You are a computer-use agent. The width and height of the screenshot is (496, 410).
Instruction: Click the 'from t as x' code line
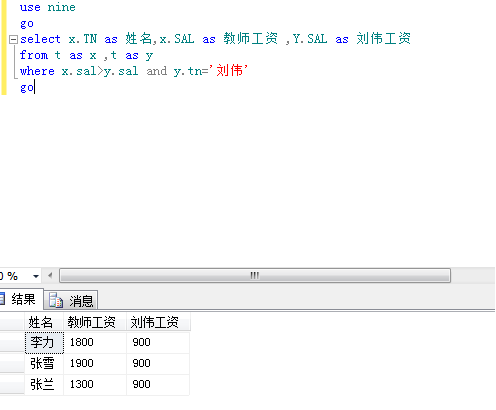point(86,55)
